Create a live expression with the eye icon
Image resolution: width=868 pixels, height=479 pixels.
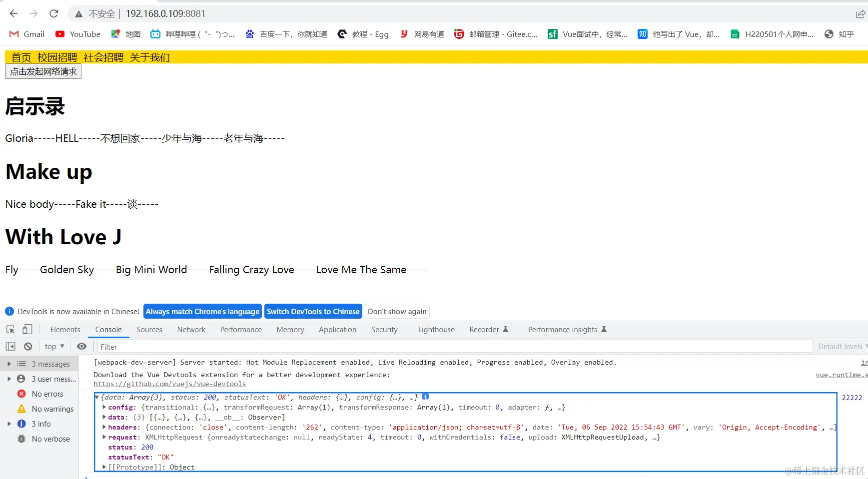(x=82, y=347)
